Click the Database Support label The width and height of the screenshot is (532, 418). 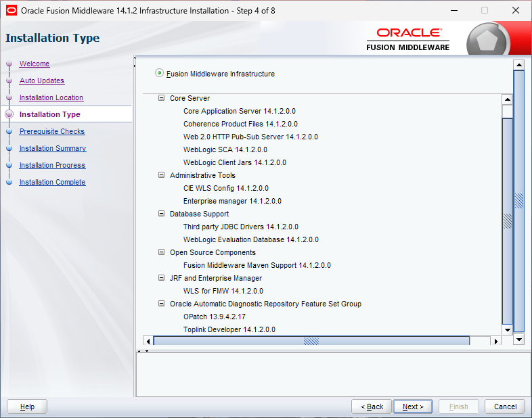[x=199, y=214]
